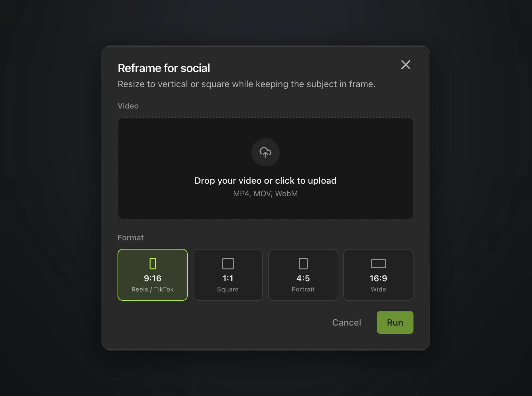
Task: Pick the 4:5 Portrait format
Action: [x=303, y=275]
